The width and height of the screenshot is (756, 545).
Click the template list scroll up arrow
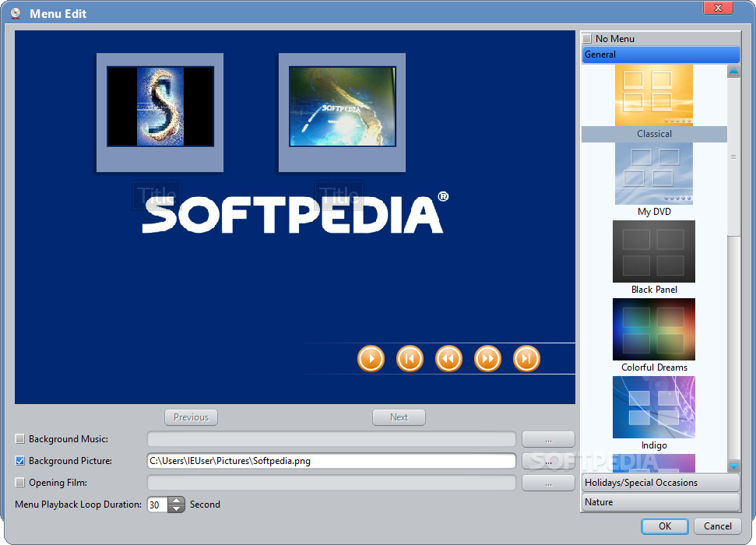[x=734, y=72]
